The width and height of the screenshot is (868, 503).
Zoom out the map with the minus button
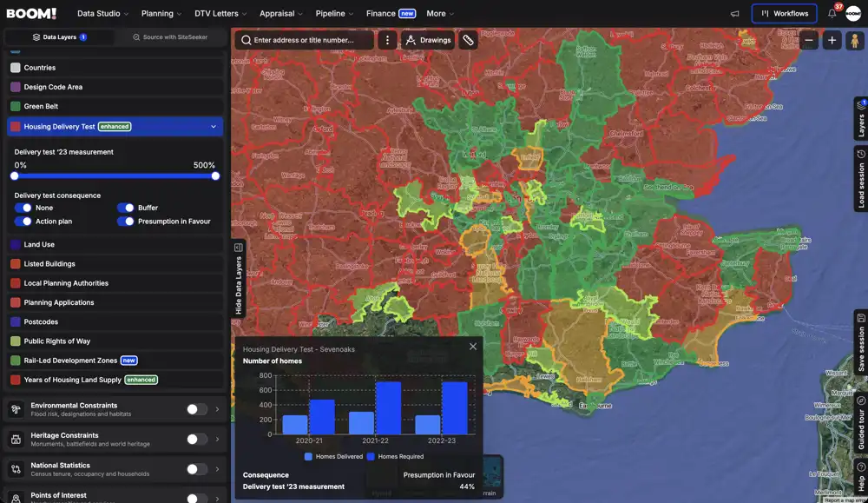click(809, 40)
